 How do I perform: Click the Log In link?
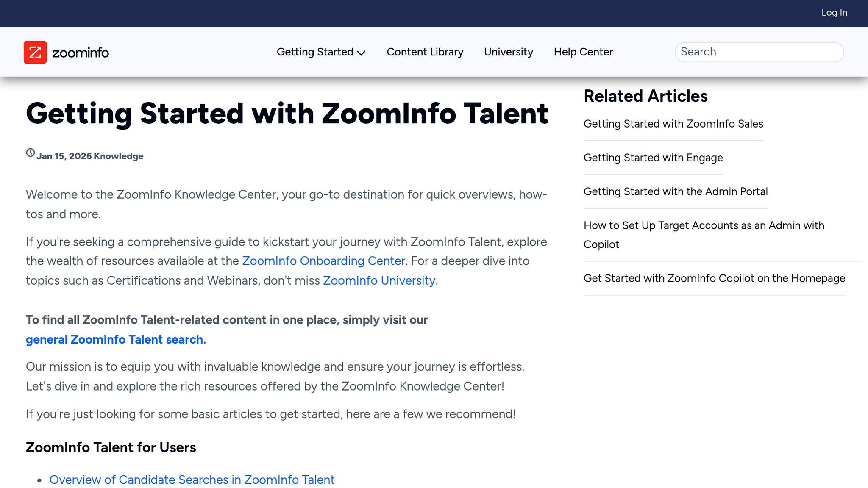point(833,13)
